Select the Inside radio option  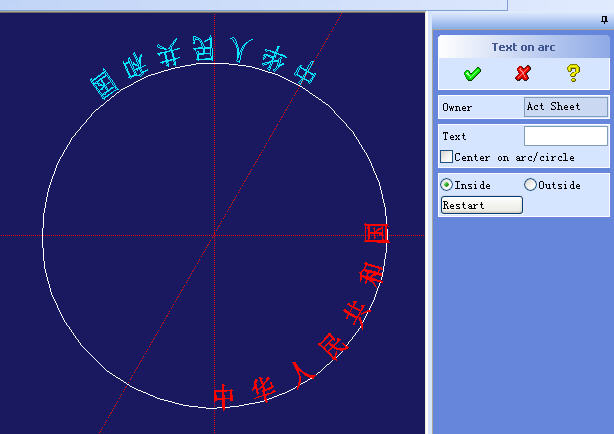click(446, 184)
